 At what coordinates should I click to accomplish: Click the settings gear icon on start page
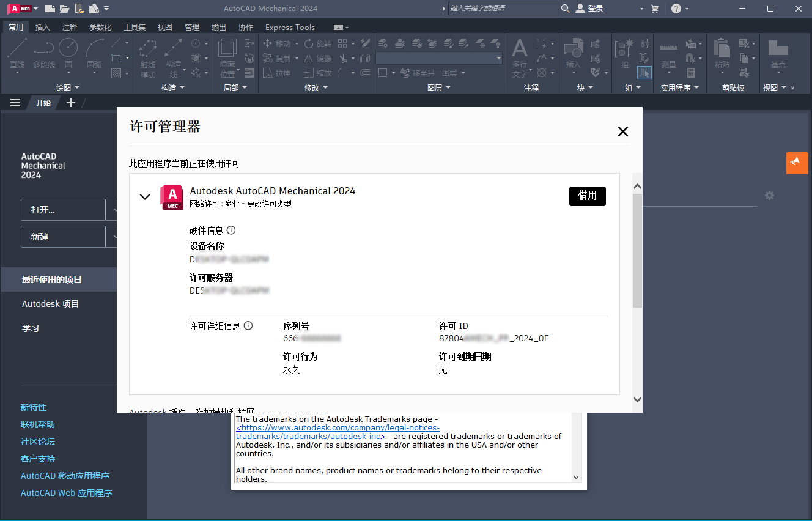[x=770, y=196]
